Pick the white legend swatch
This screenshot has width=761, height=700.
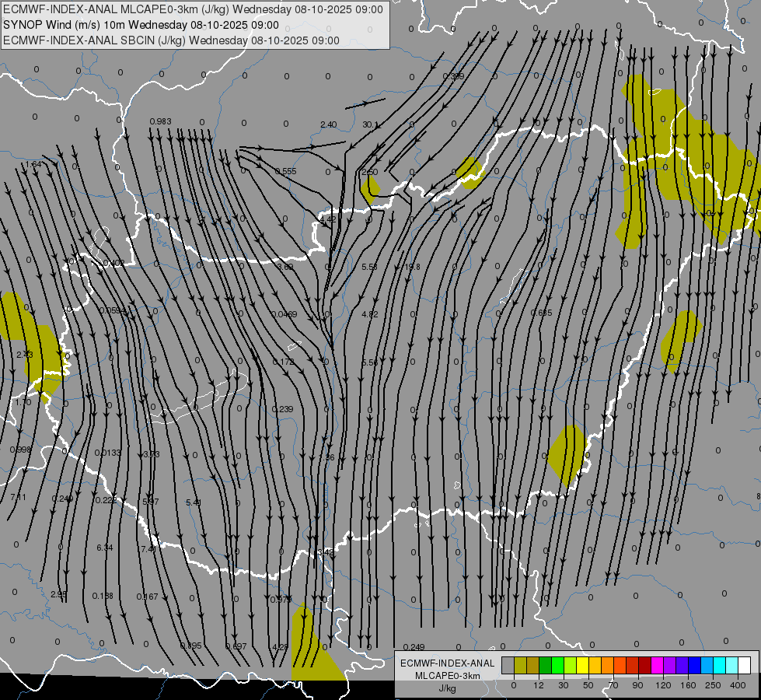point(745,666)
